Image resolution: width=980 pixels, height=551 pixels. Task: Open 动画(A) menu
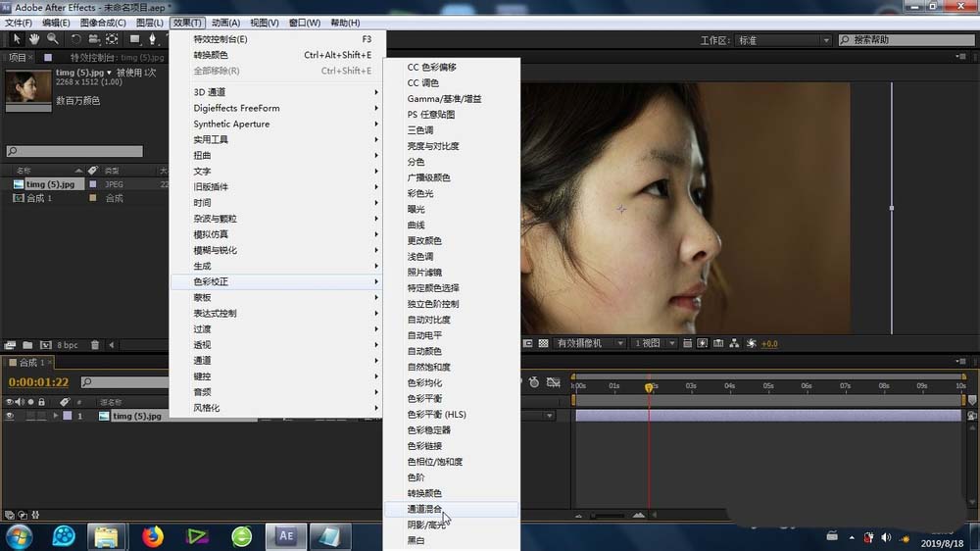point(225,23)
